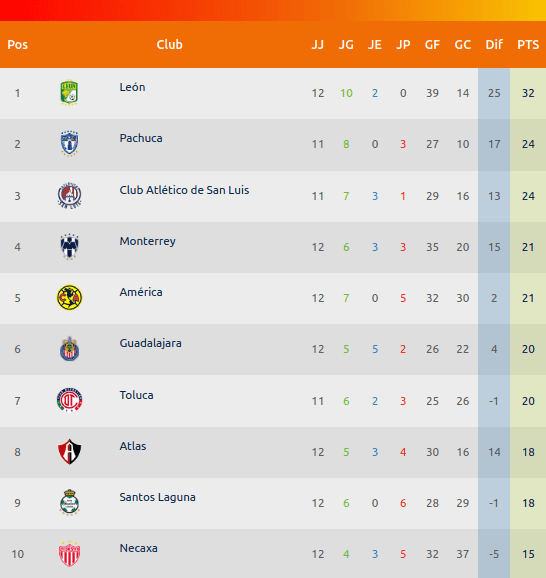Open the León team name link

(x=132, y=87)
